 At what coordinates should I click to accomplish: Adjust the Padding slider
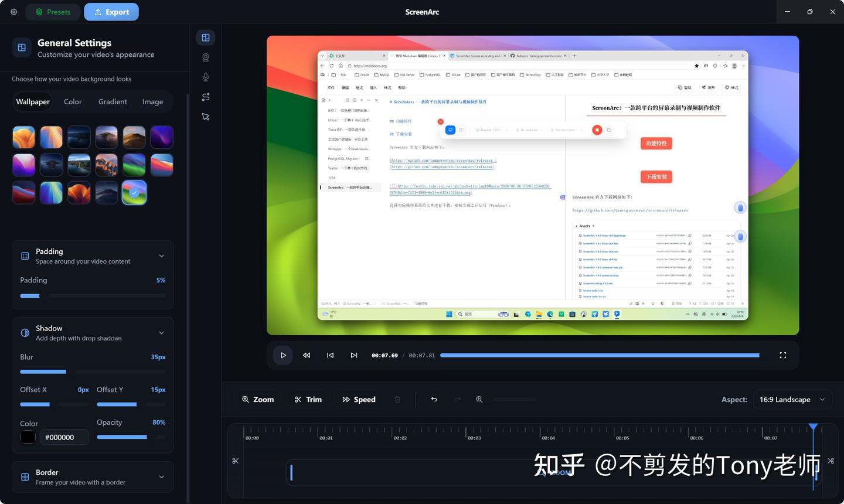pyautogui.click(x=93, y=296)
